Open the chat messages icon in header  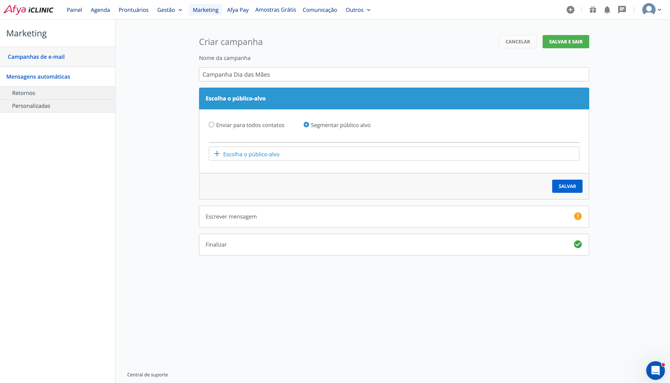(x=622, y=10)
